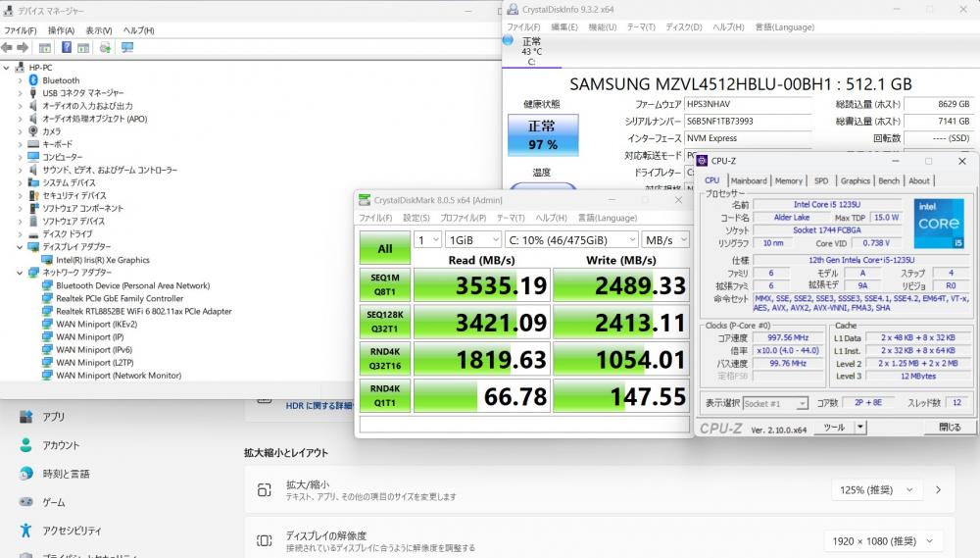
Task: Open 設定(S) menu in CrystalDiskMark
Action: tap(416, 218)
